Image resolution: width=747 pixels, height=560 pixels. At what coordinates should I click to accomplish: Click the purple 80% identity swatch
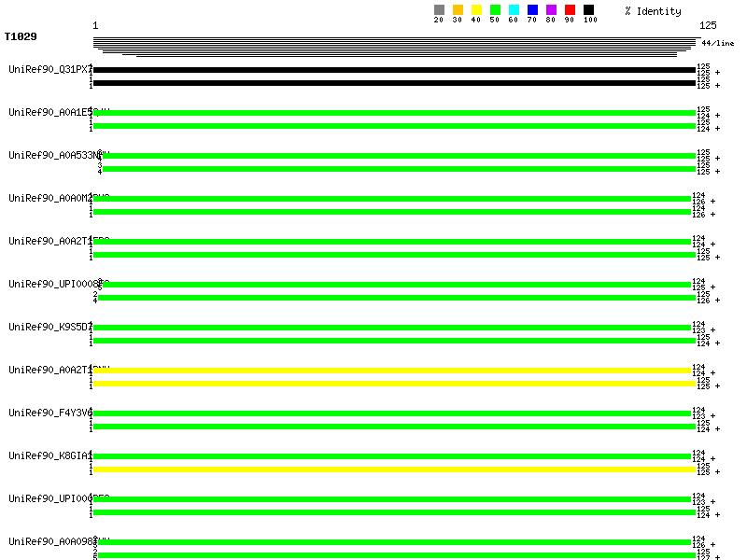tap(551, 10)
